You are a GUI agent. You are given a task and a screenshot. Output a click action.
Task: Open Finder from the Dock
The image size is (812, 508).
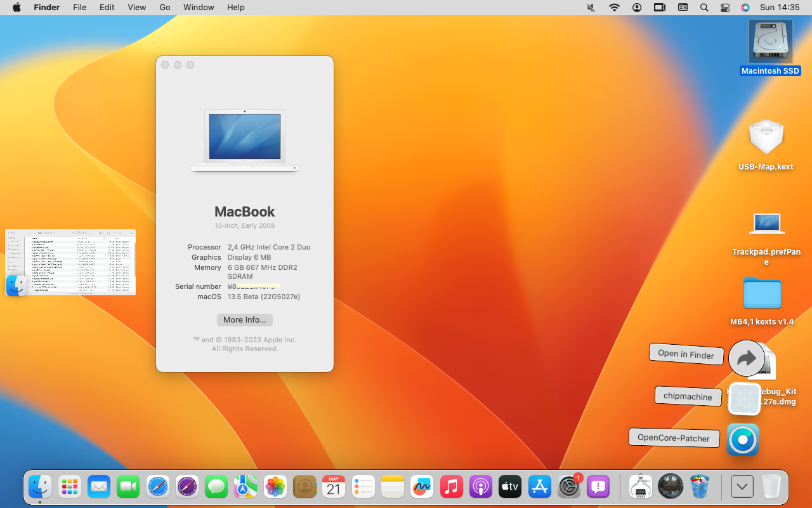tap(40, 487)
